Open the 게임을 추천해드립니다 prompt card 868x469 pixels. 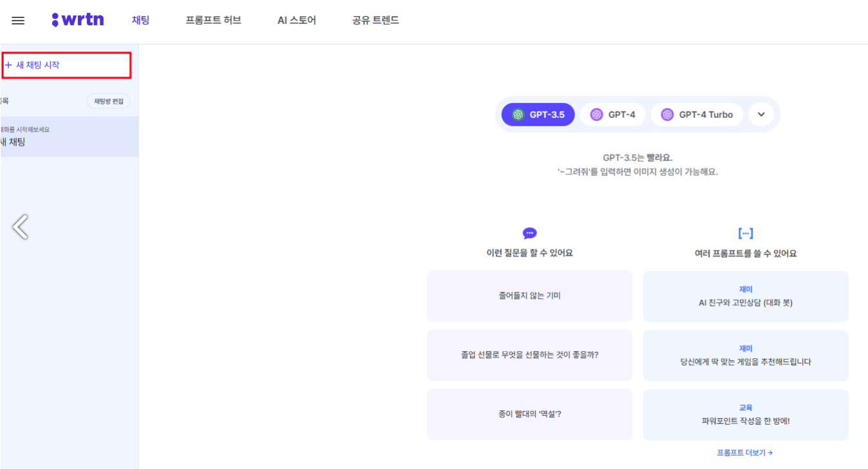(746, 356)
